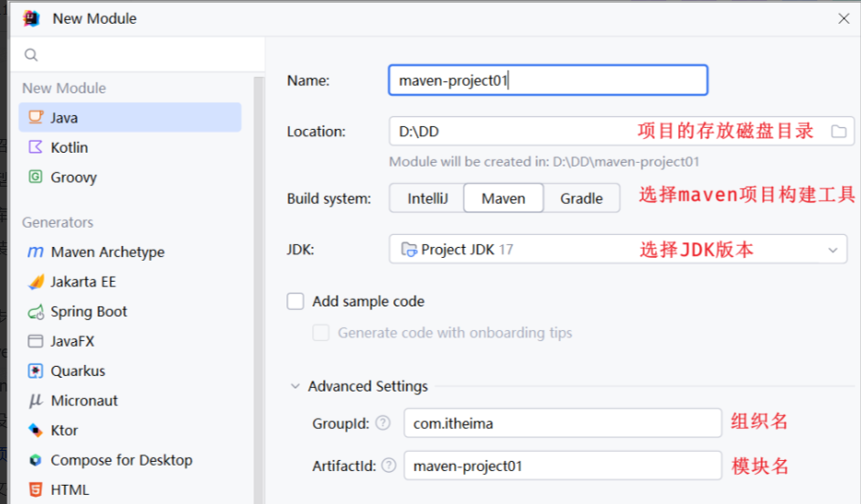Open the folder browse icon in Location

pyautogui.click(x=838, y=132)
